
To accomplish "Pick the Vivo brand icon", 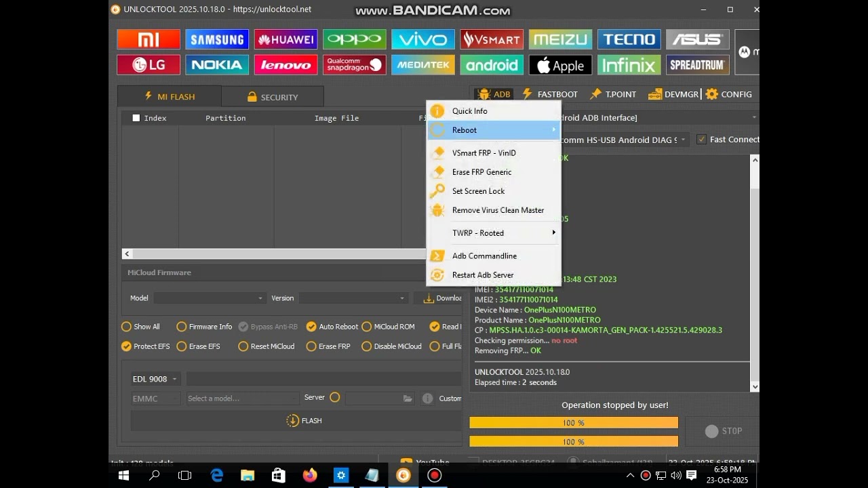I will [x=423, y=39].
